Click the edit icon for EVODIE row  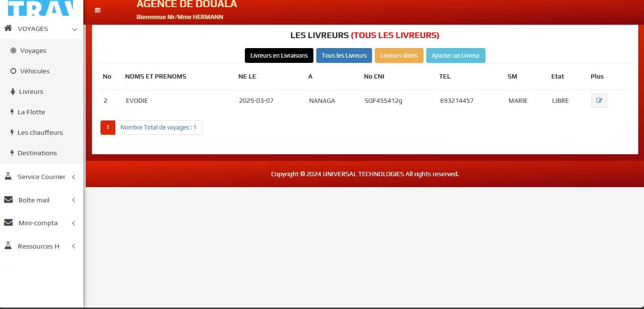[x=599, y=100]
